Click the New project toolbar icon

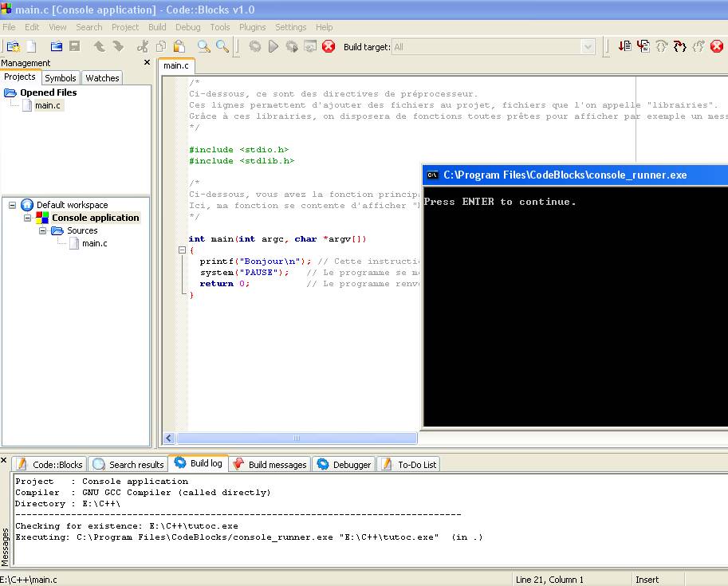click(x=13, y=47)
